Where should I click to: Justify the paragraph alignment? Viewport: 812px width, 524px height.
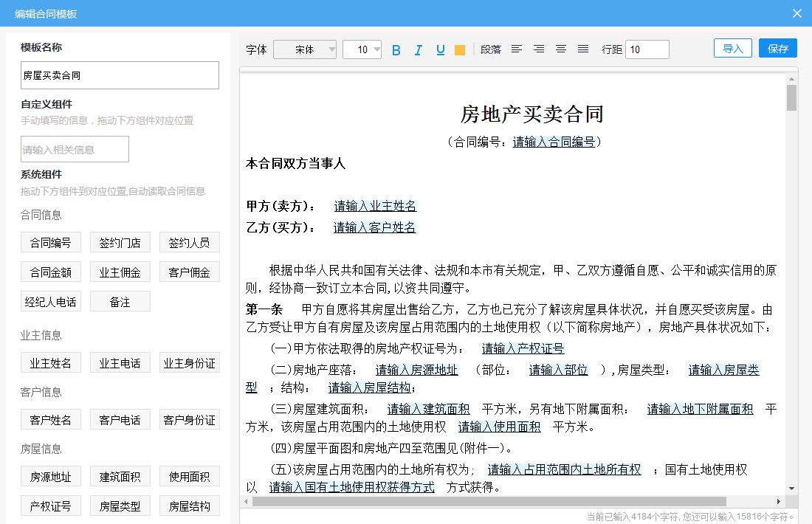(583, 49)
